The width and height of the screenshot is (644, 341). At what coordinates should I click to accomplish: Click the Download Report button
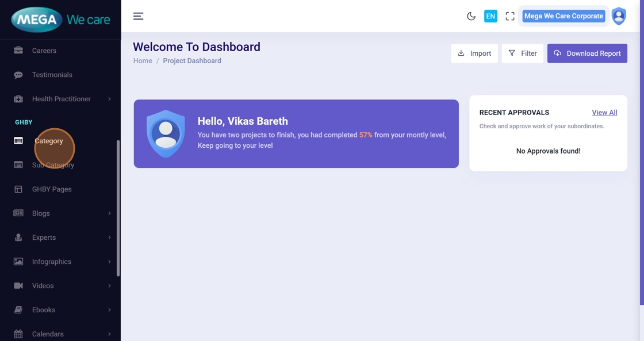coord(587,53)
